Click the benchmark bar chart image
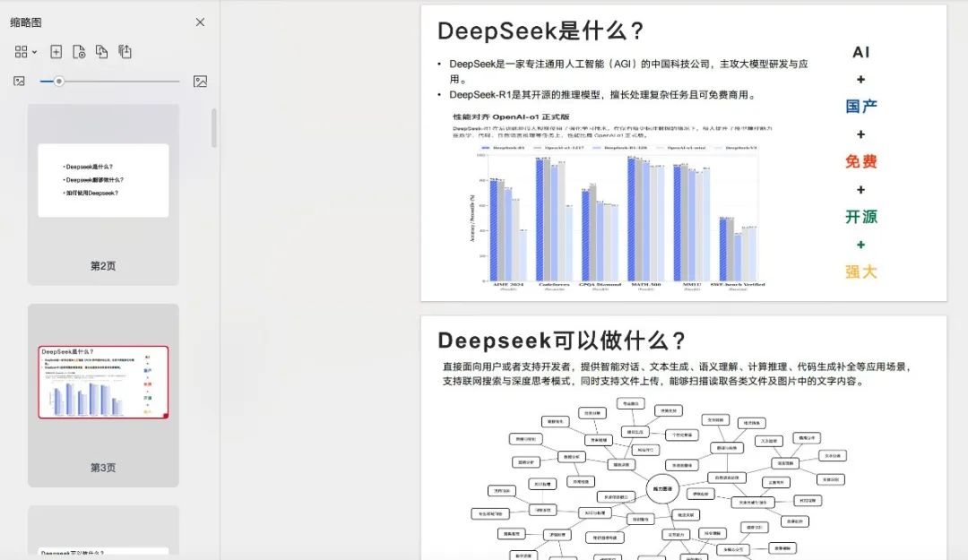 (x=618, y=216)
